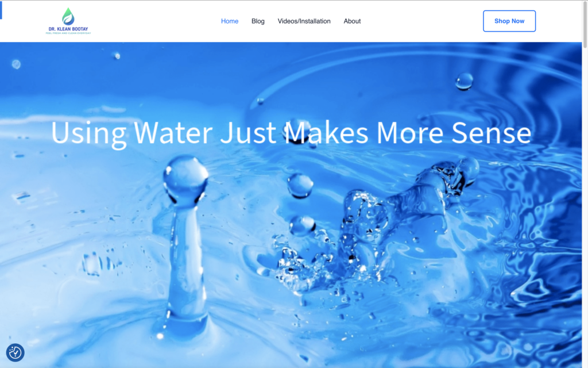
Task: Open the Blog page
Action: point(258,21)
